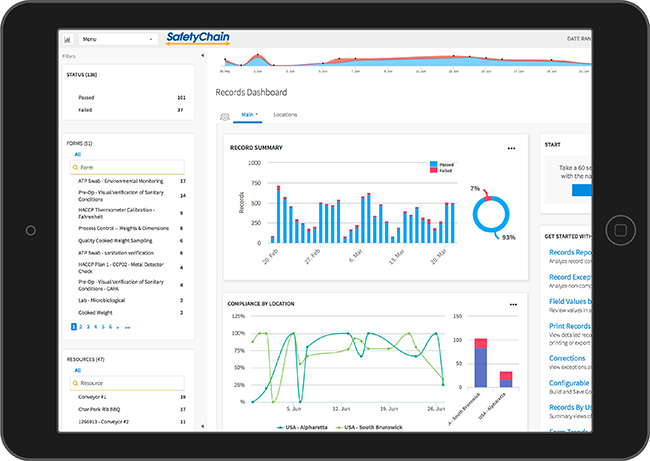The width and height of the screenshot is (650, 461).
Task: Click the pass/fail donut chart
Action: pyautogui.click(x=491, y=214)
